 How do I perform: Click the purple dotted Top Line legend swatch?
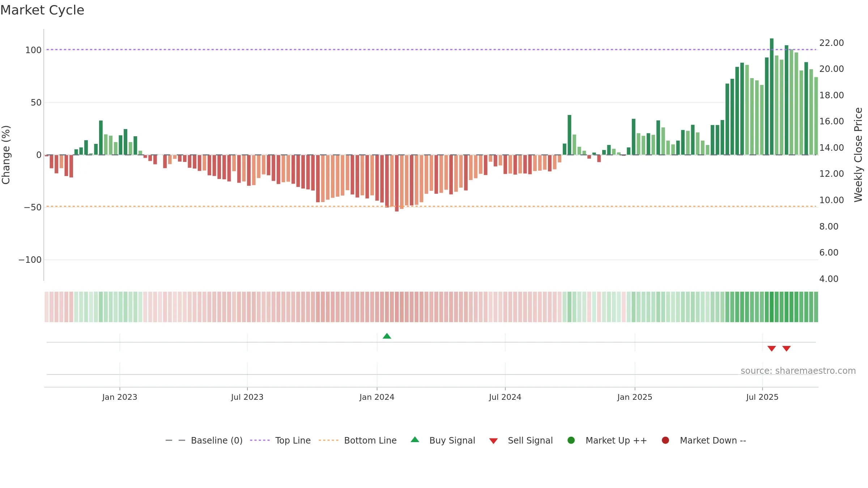click(x=260, y=440)
